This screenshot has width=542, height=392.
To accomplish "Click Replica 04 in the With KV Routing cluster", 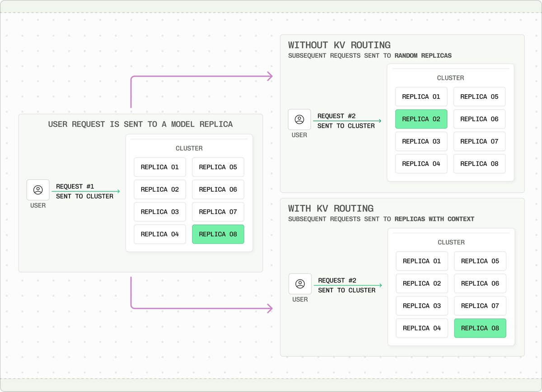I will 422,328.
